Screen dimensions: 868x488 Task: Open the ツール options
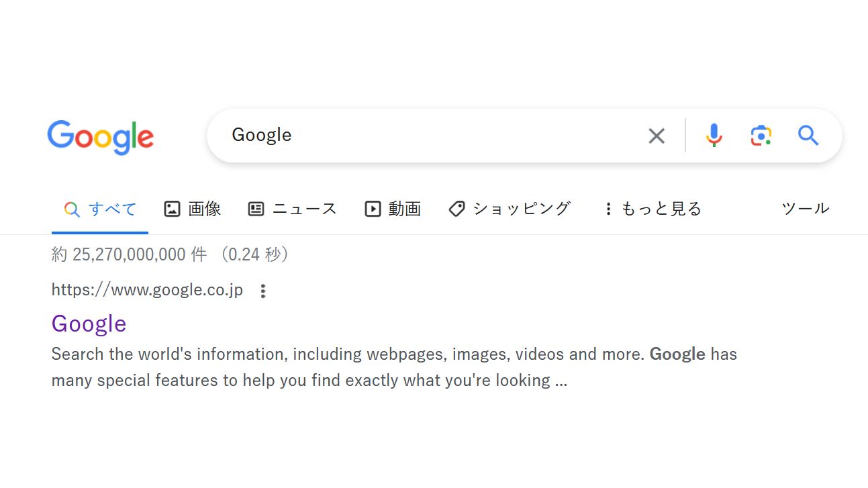tap(806, 209)
